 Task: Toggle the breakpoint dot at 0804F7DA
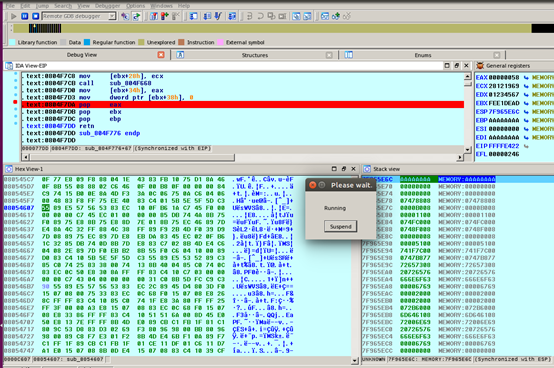point(15,102)
